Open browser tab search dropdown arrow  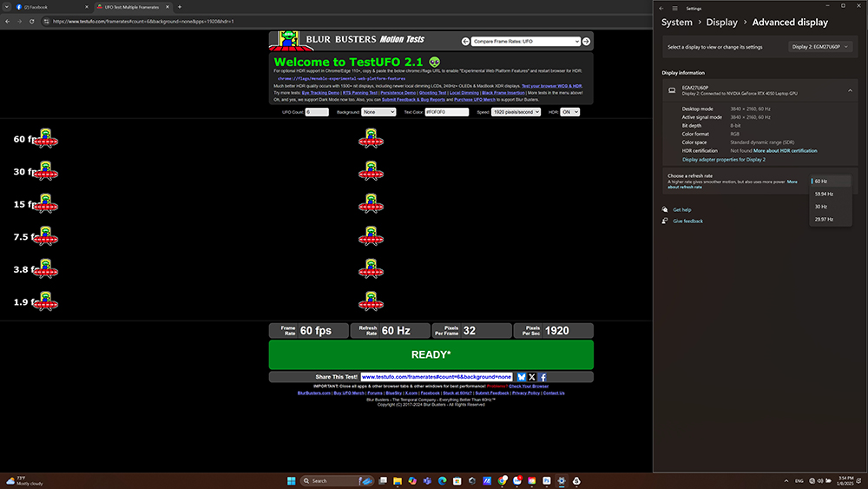[x=6, y=7]
